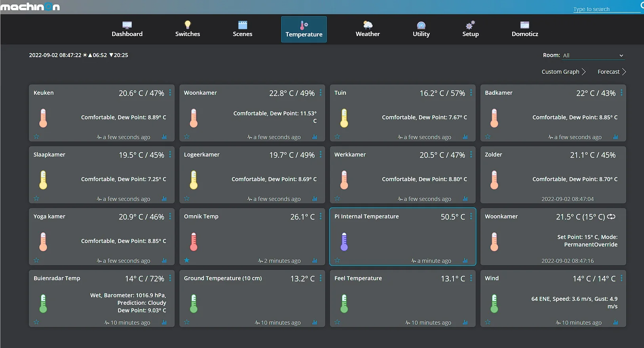Image resolution: width=644 pixels, height=348 pixels.
Task: Click the PI Internal Temperature purple thermometer
Action: pos(344,242)
